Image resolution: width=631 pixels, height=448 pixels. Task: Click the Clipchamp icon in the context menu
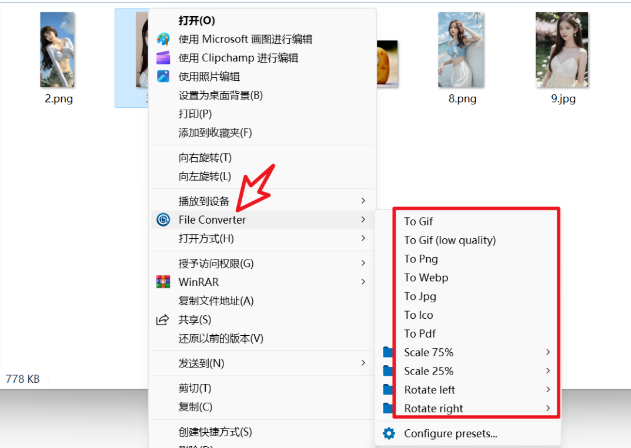click(163, 58)
